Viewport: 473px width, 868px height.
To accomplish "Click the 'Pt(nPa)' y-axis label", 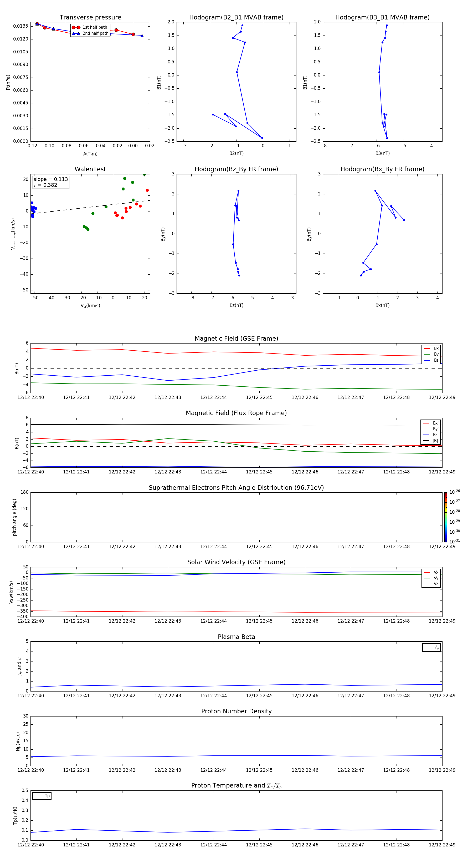I will (8, 82).
